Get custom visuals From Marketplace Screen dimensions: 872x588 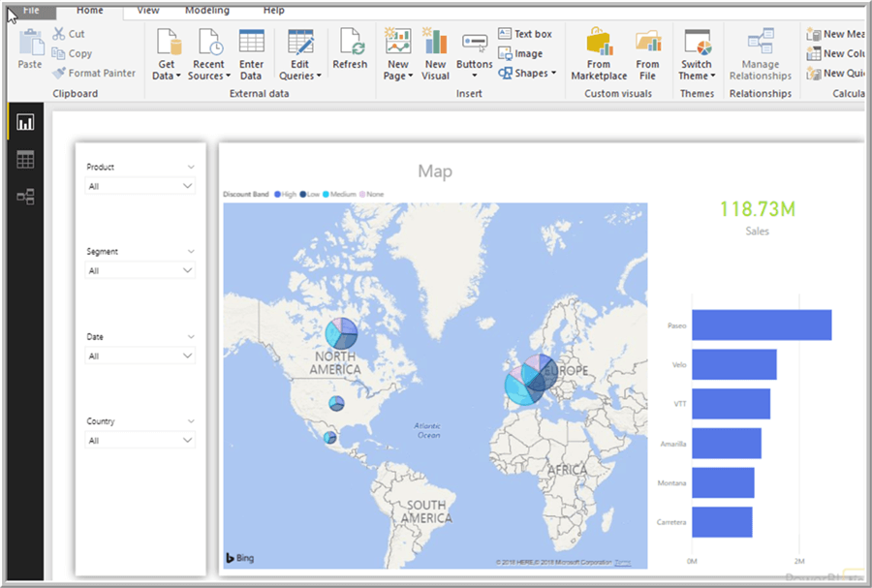coord(599,54)
